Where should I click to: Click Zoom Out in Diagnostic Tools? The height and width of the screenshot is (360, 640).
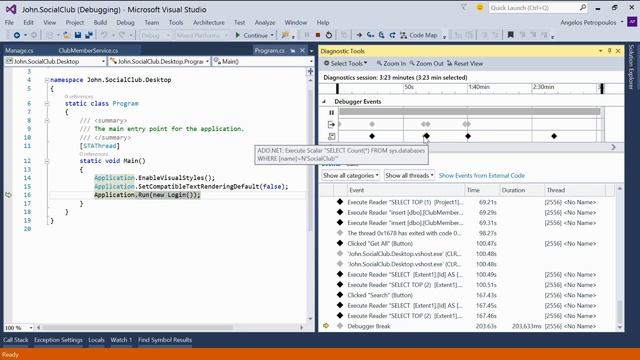tap(426, 64)
